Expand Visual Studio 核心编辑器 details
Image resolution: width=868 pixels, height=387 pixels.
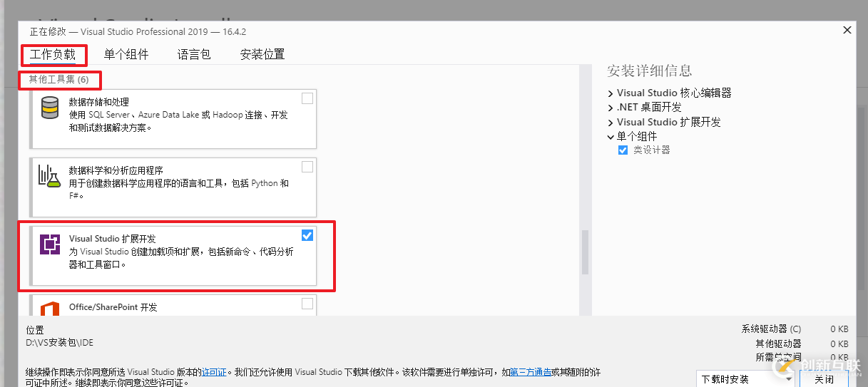(611, 93)
